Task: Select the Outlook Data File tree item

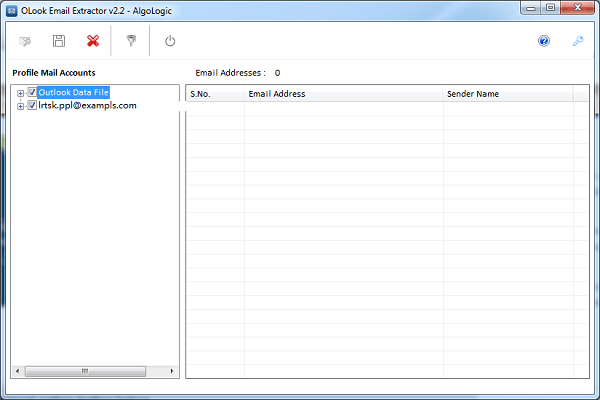Action: coord(73,92)
